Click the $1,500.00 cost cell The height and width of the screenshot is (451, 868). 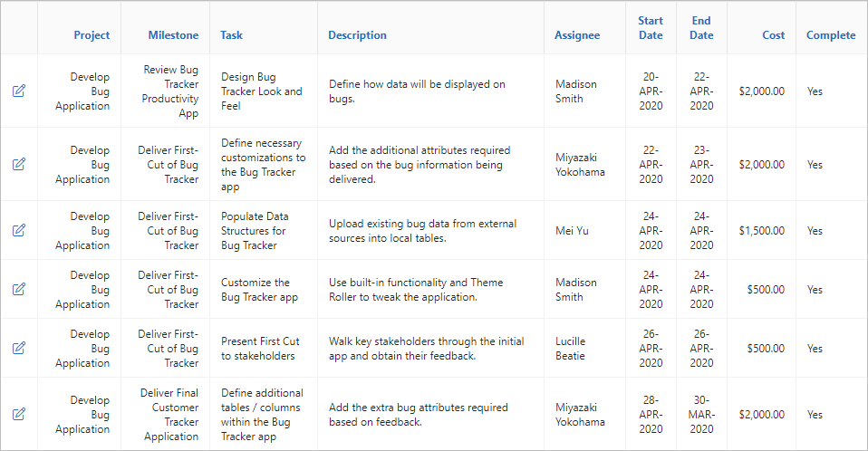click(762, 231)
